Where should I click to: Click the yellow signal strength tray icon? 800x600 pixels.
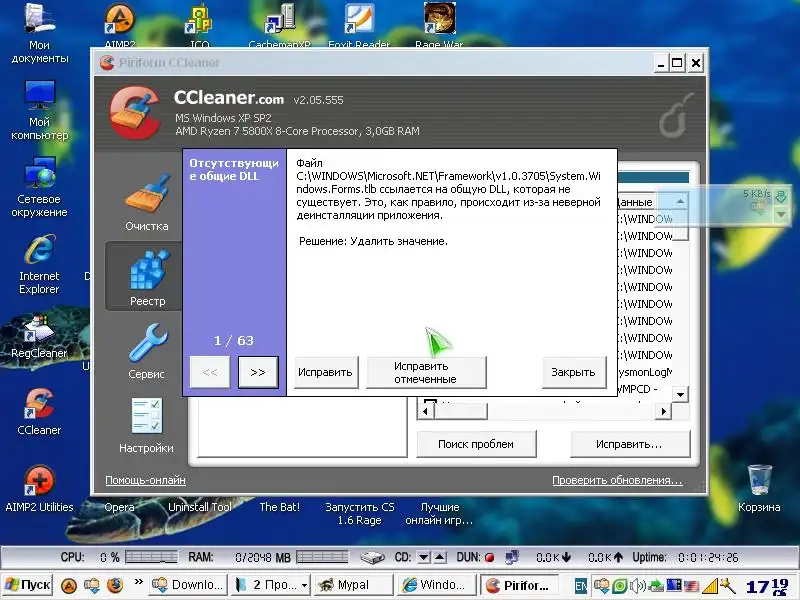pos(710,586)
